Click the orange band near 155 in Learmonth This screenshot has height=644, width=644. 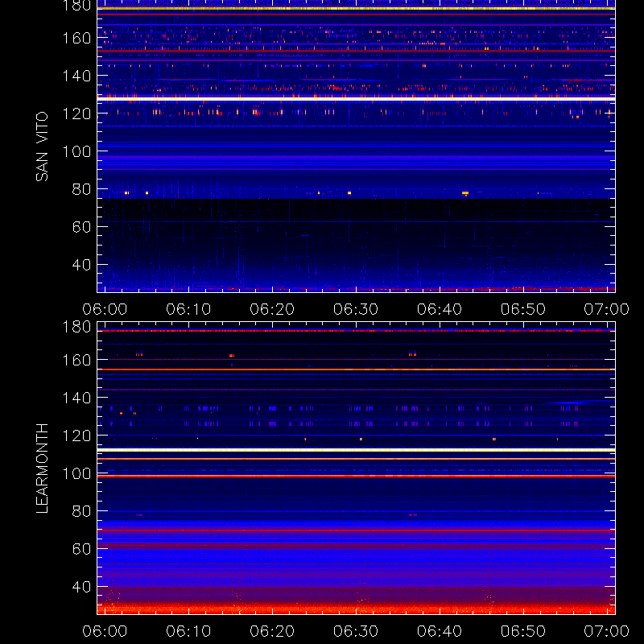pos(356,369)
